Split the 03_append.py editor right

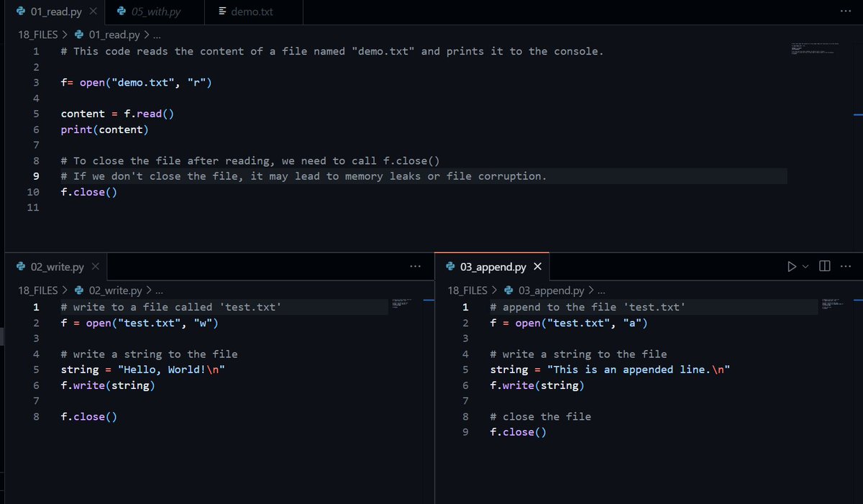pos(825,267)
